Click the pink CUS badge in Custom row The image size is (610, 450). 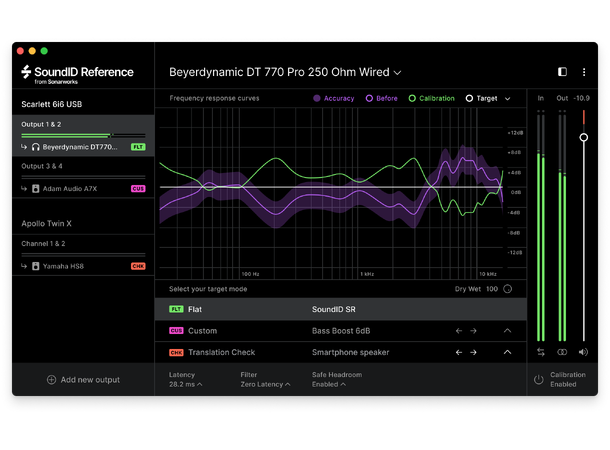tap(176, 331)
